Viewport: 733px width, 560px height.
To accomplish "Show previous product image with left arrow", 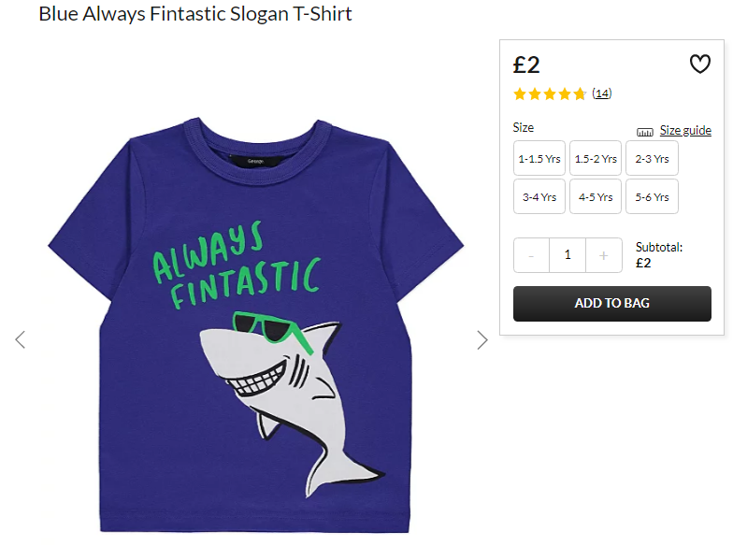I will [21, 340].
